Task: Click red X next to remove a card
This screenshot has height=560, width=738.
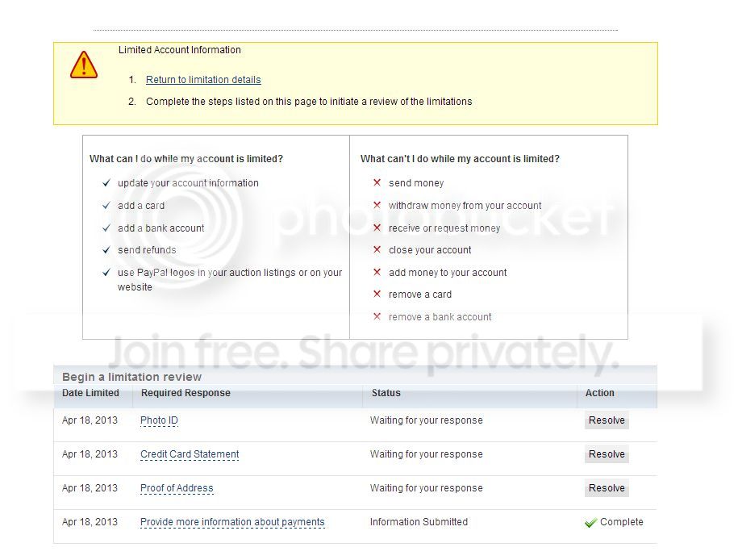Action: (377, 294)
